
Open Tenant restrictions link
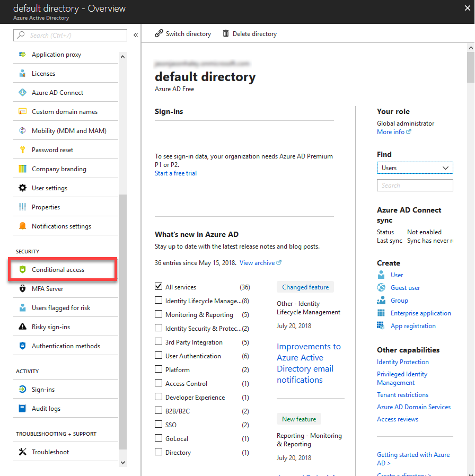click(x=402, y=395)
